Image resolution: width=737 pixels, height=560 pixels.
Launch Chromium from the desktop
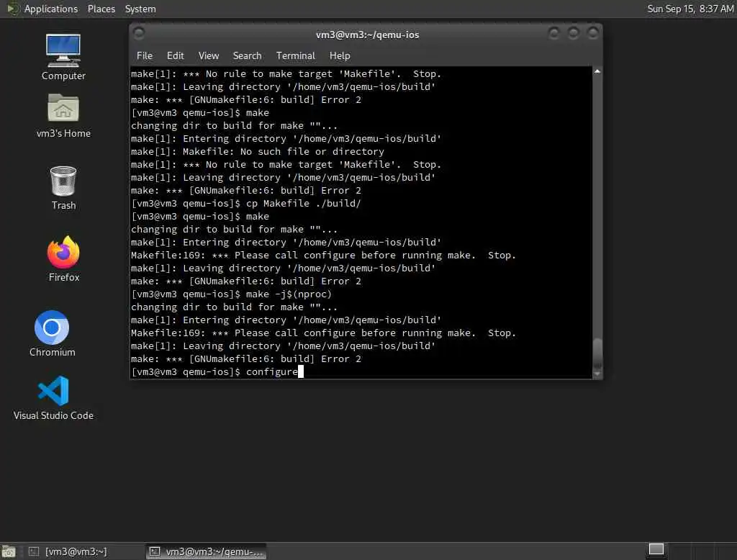click(52, 333)
